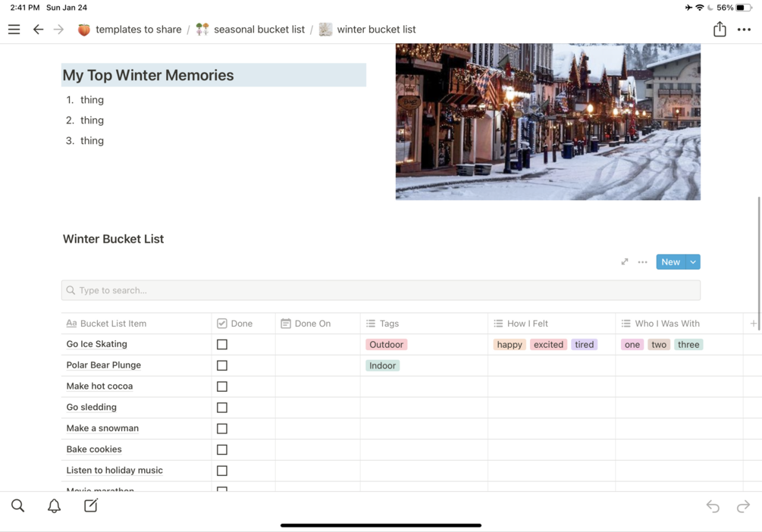Tap the winter bucket list page icon
This screenshot has width=762, height=532.
click(x=325, y=30)
